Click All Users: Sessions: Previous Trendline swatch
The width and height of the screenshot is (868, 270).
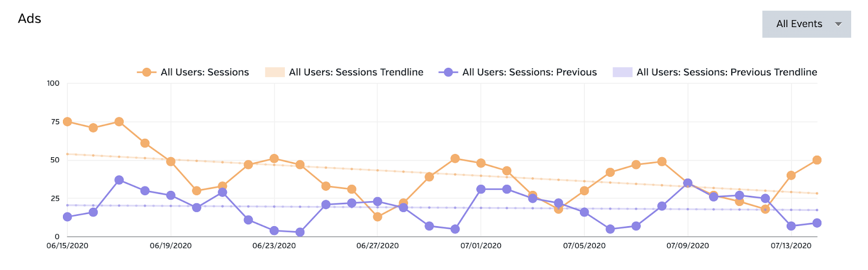point(622,72)
